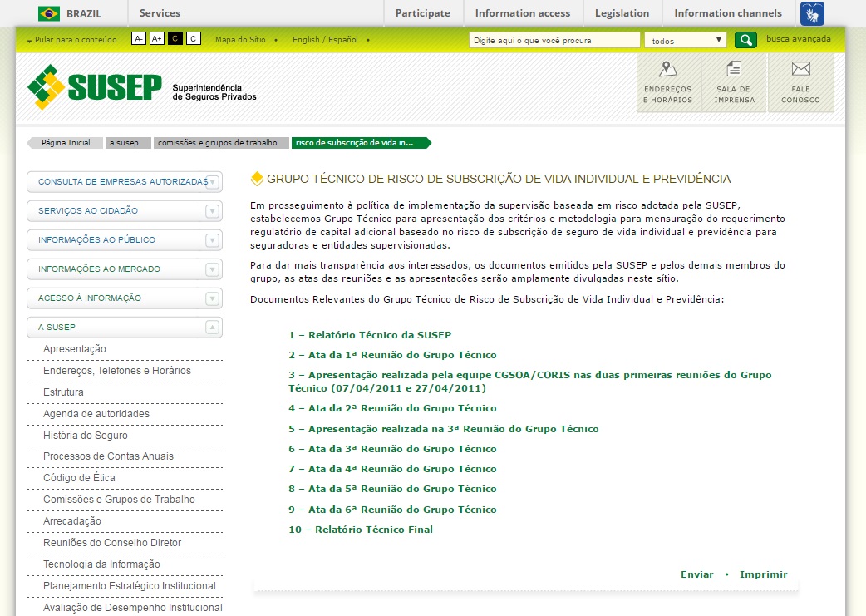Open Planejamento Estratégico Institucional item
The height and width of the screenshot is (616, 866).
130,585
